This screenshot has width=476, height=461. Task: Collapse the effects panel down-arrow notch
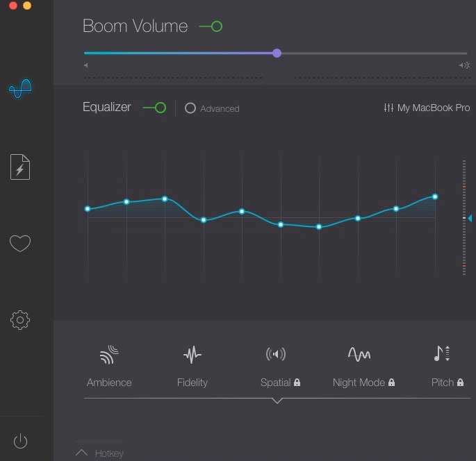pos(277,401)
